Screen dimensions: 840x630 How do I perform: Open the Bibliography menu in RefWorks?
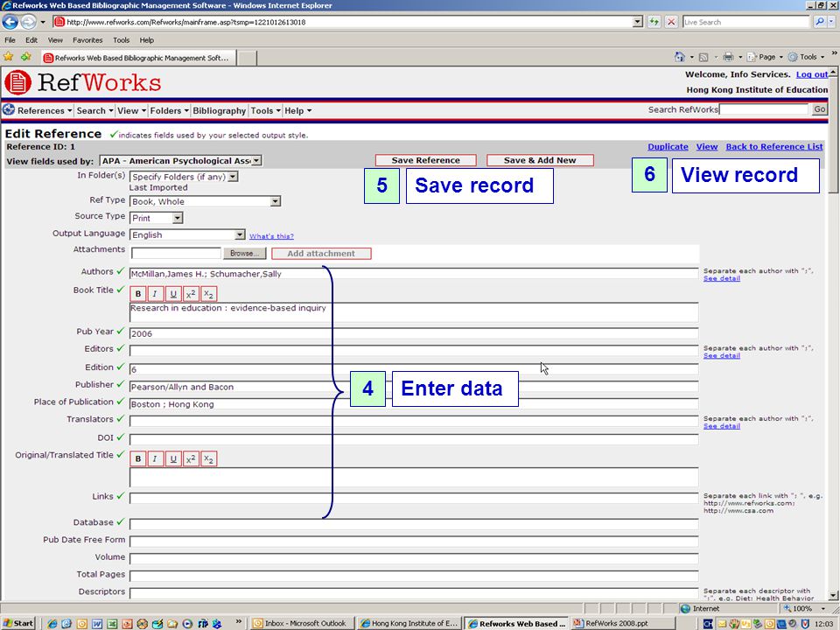click(x=219, y=111)
